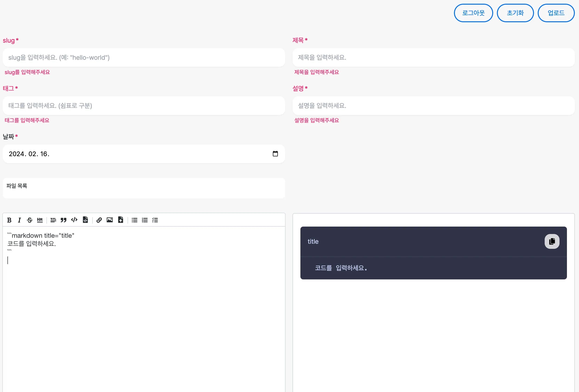This screenshot has height=392, width=579.
Task: Apply italic formatting in editor
Action: [x=19, y=220]
